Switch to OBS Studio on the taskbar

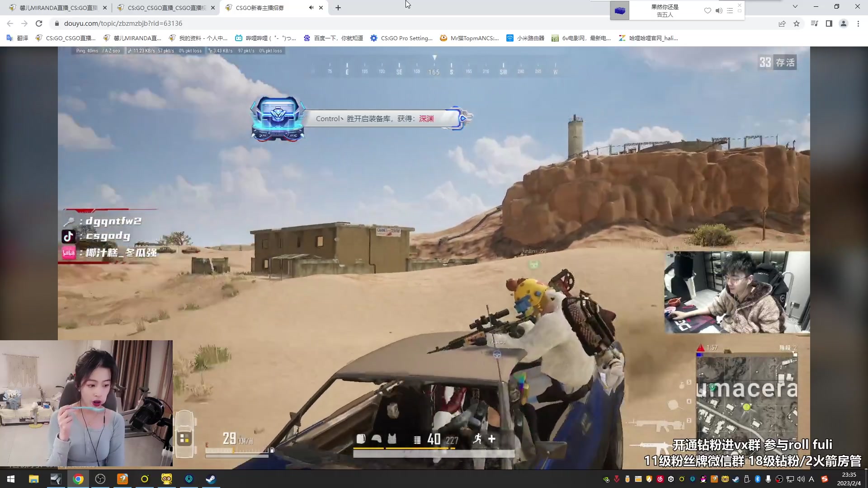click(x=100, y=479)
